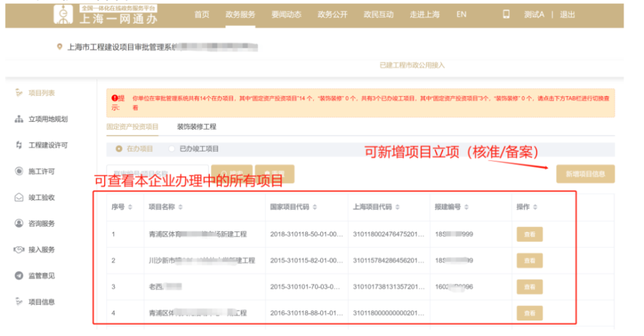Sort table by 操作 column arrows
The image size is (644, 336).
[x=535, y=207]
